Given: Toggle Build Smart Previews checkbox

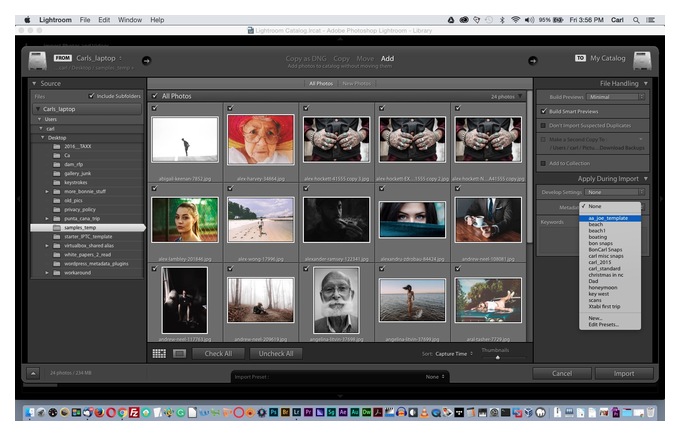Looking at the screenshot, I should (x=543, y=111).
